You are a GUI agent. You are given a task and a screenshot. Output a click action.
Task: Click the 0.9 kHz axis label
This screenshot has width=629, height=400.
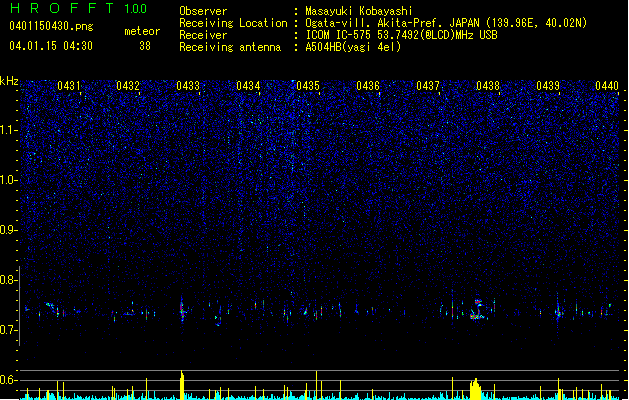pos(8,230)
